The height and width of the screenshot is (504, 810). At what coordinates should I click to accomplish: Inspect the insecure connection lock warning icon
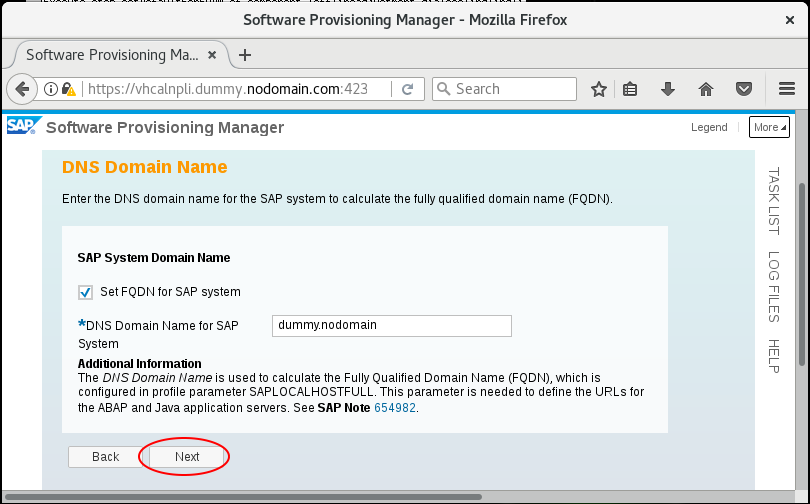69,89
